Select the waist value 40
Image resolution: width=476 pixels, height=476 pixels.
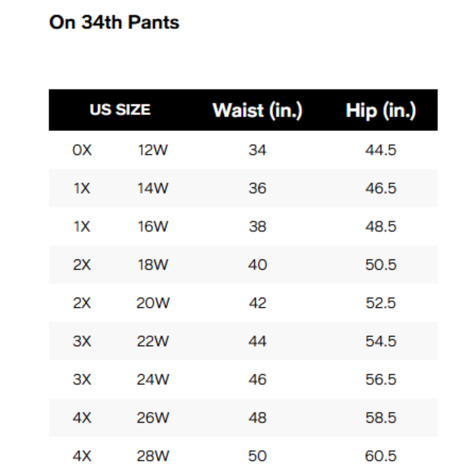coord(257,265)
